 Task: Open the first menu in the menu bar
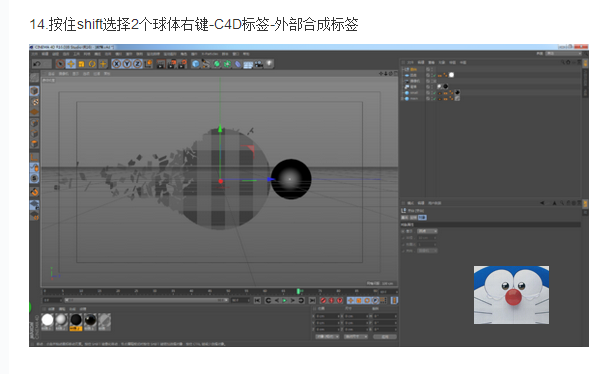click(x=35, y=54)
